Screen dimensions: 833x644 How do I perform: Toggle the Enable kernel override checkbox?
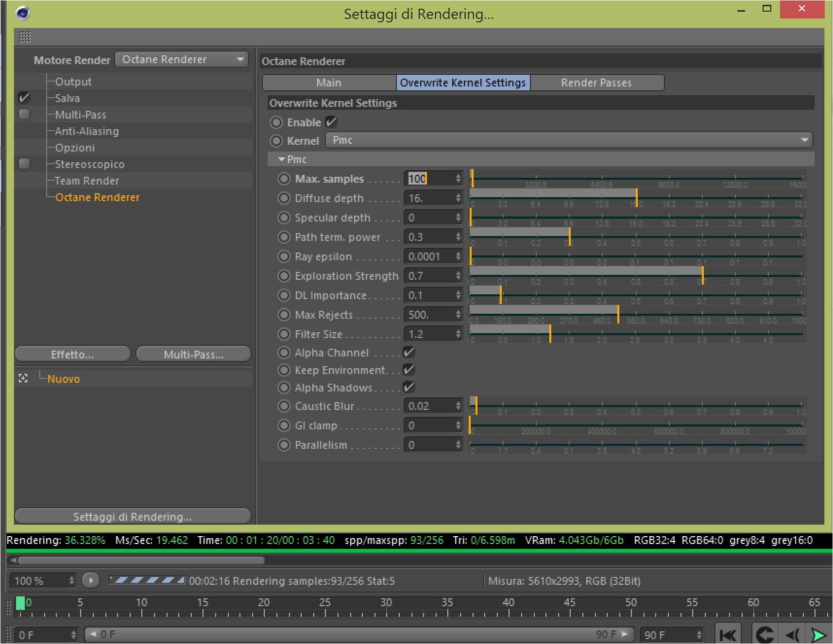point(331,122)
